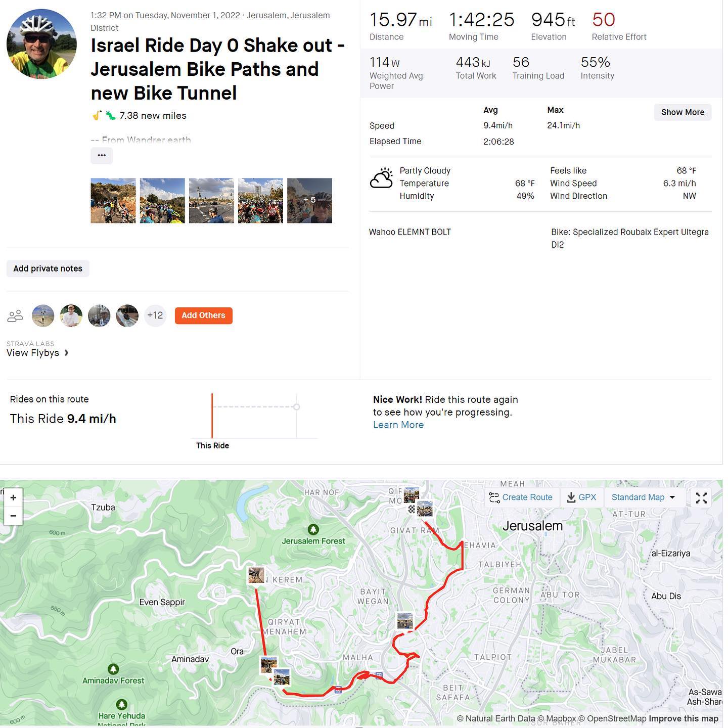Open the Learn More link
The image size is (728, 728).
tap(398, 425)
